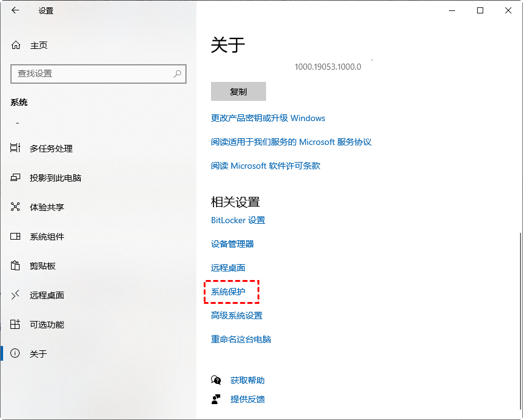Select 多任务处理 in the sidebar

pyautogui.click(x=51, y=149)
